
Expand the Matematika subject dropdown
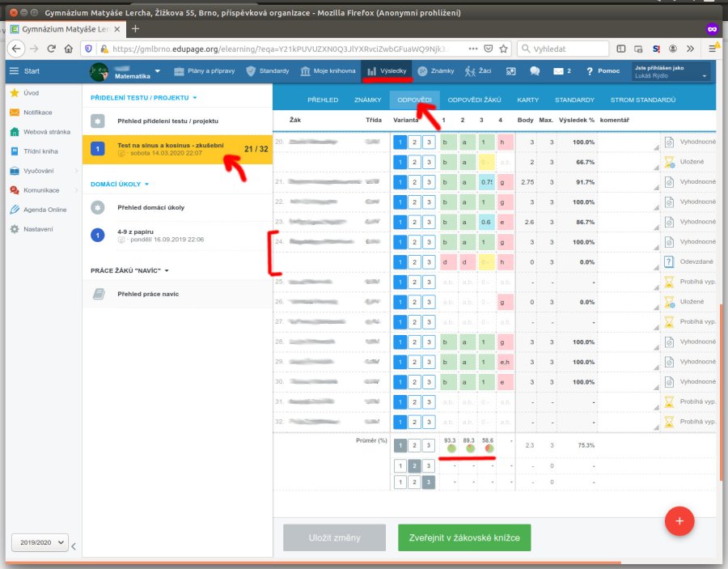(157, 71)
